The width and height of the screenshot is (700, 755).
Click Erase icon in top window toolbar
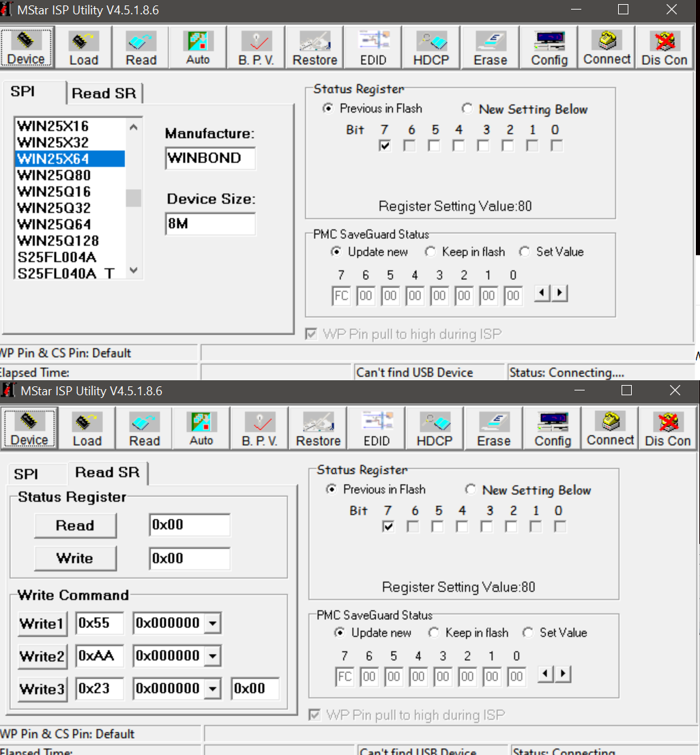491,47
